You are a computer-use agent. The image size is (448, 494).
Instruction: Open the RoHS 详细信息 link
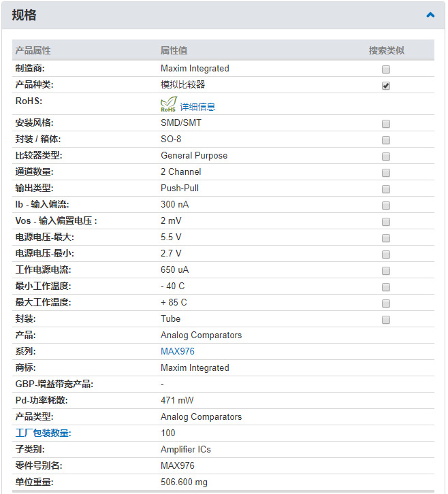(197, 107)
